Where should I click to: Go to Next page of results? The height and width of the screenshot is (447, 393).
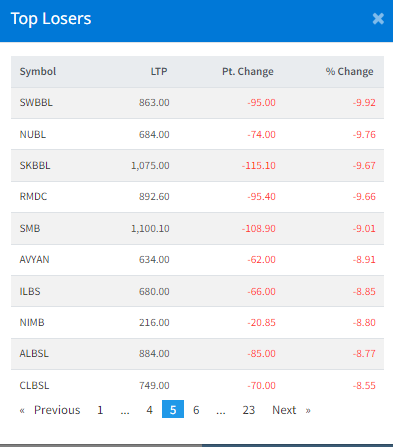(x=291, y=410)
